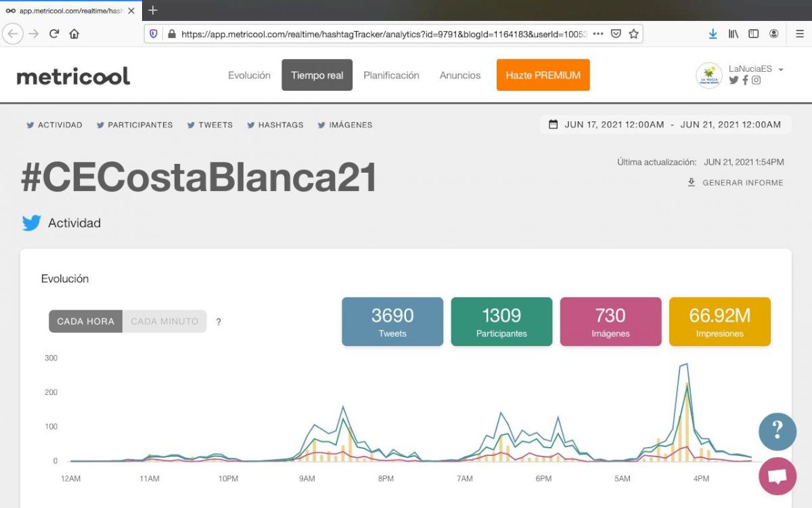Image resolution: width=812 pixels, height=508 pixels.
Task: Click the round question mark help button
Action: point(777,431)
